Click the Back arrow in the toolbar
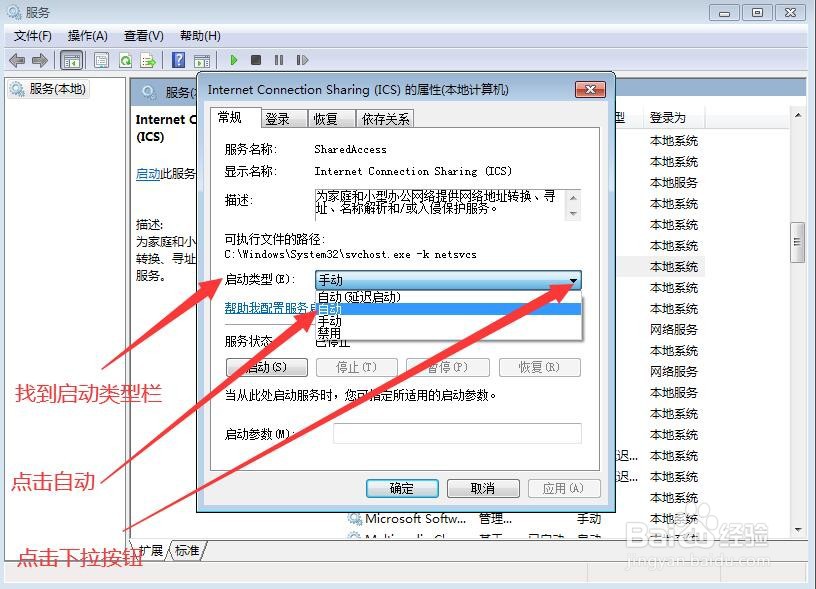Image resolution: width=816 pixels, height=589 pixels. pyautogui.click(x=17, y=60)
